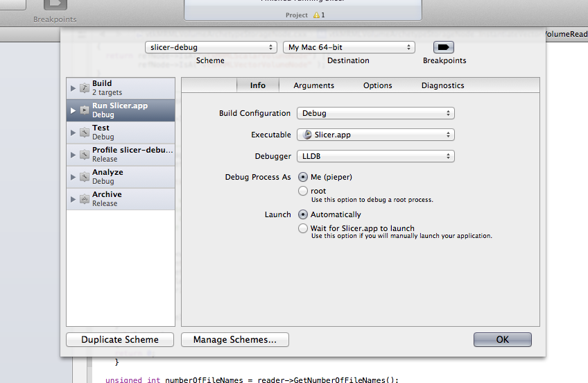
Task: Toggle the scheme Breakpoints arrow icon
Action: pos(444,47)
